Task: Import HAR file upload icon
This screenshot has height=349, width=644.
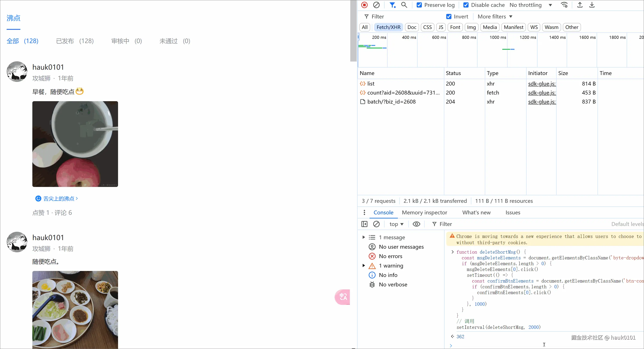Action: click(580, 5)
